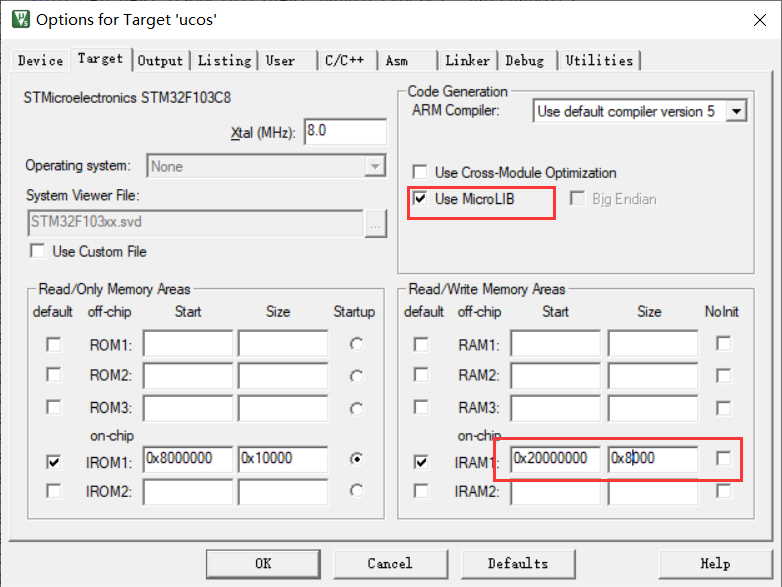Check the RAM3 default checkbox
The width and height of the screenshot is (782, 587).
pos(421,407)
